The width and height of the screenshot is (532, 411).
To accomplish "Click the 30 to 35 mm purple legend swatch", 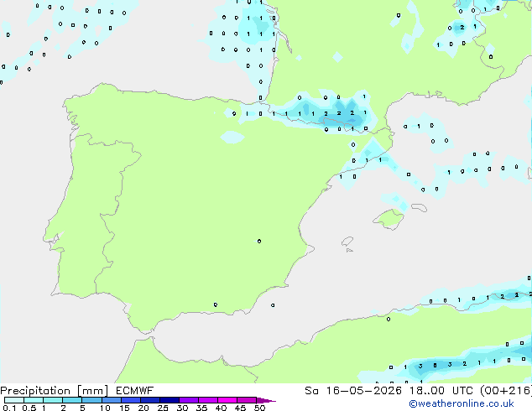I will 189,400.
